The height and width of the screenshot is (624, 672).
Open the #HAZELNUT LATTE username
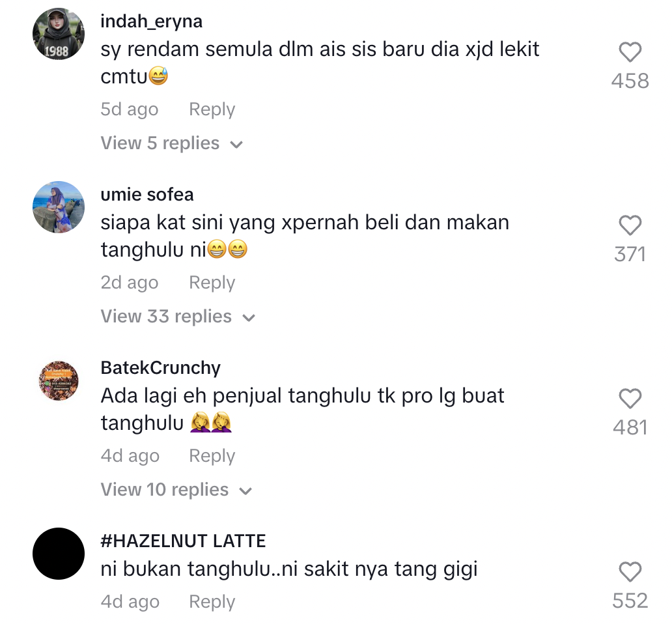click(x=183, y=541)
